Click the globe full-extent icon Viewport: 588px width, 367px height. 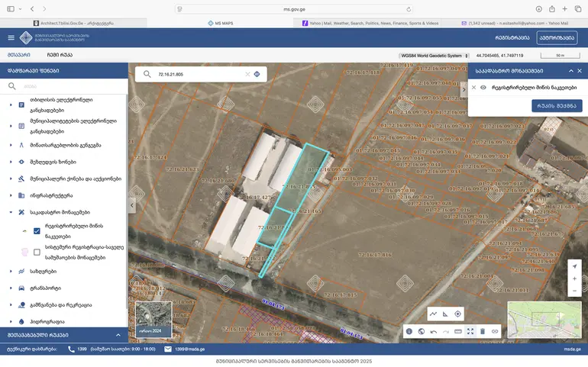tap(422, 331)
